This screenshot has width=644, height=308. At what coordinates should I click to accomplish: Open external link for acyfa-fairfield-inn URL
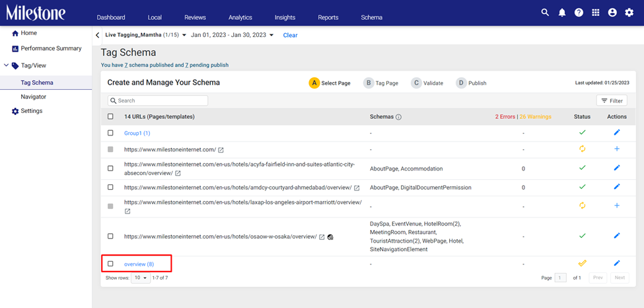coord(178,173)
